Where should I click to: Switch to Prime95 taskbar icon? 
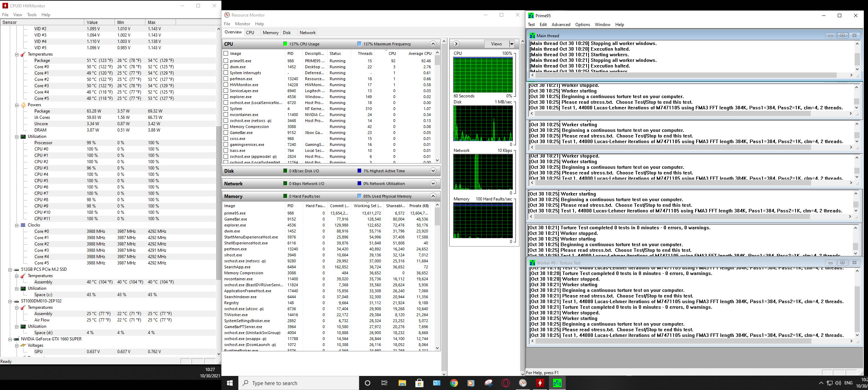tap(557, 383)
